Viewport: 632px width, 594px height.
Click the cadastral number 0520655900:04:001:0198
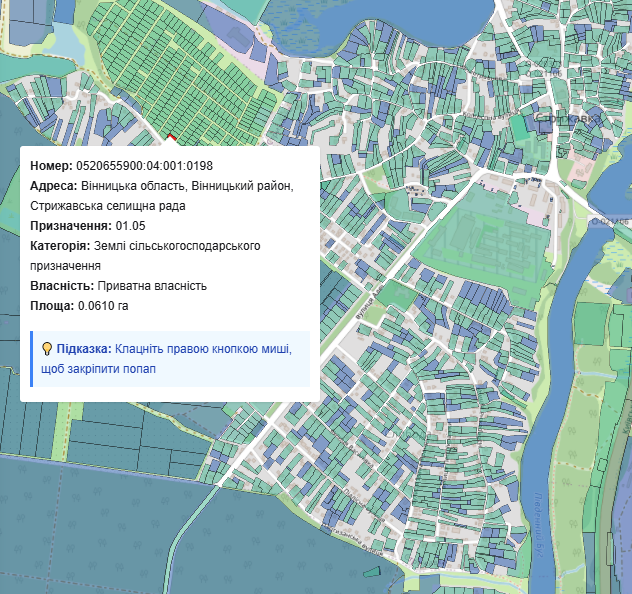[144, 166]
